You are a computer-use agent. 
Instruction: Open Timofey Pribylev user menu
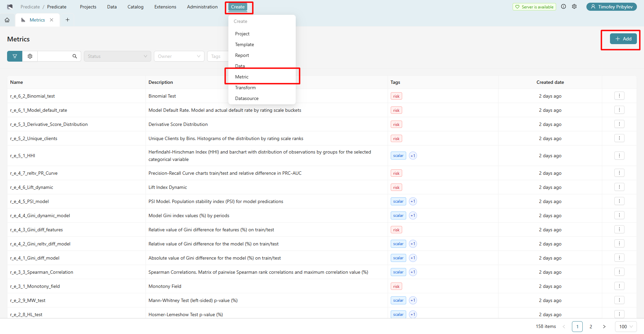(x=611, y=7)
